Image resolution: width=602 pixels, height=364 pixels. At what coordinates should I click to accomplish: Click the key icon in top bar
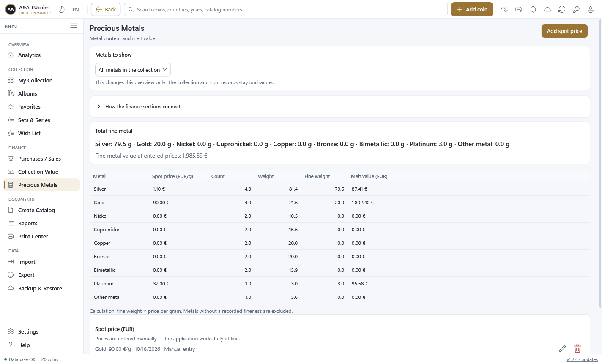click(576, 9)
